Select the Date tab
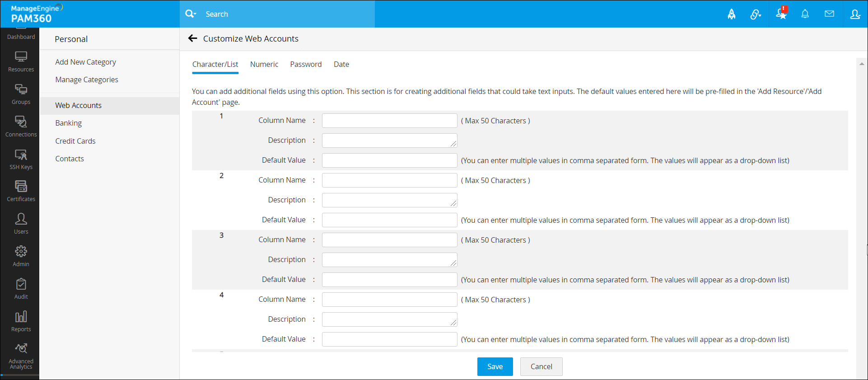868x380 pixels. [x=341, y=64]
